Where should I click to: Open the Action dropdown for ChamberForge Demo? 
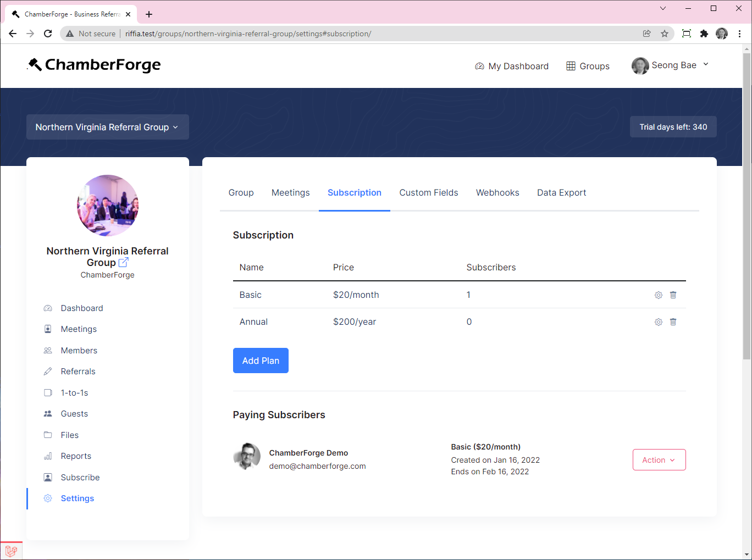(x=659, y=459)
